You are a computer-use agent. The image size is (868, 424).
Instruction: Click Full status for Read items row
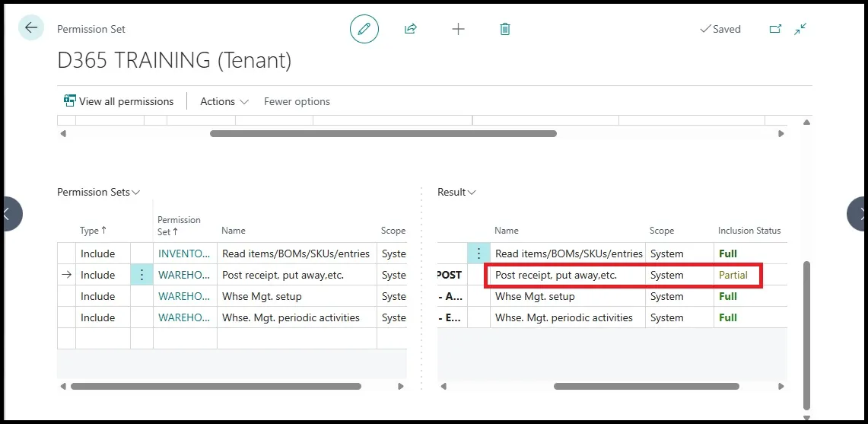tap(728, 253)
